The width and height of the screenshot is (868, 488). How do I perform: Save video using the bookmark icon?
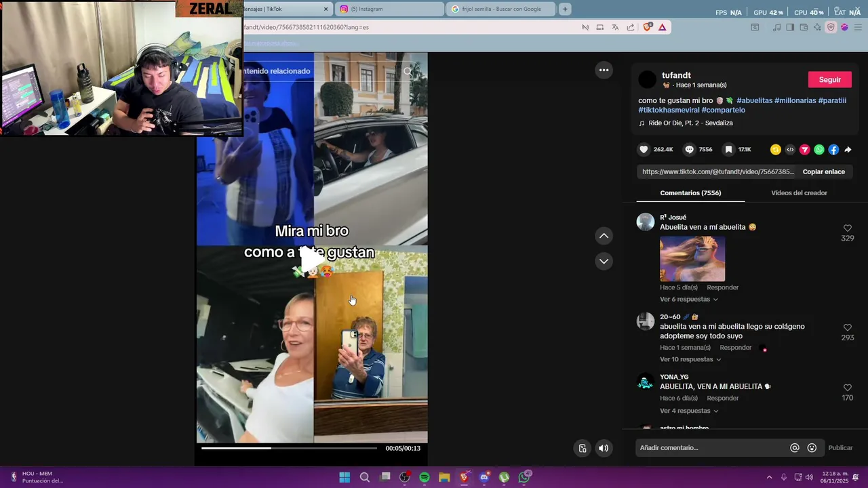pyautogui.click(x=728, y=149)
